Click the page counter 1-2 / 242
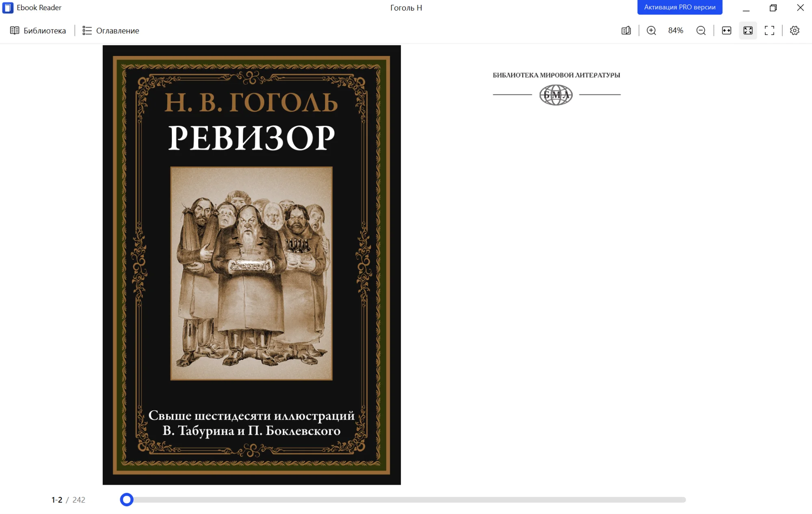Image resolution: width=812 pixels, height=514 pixels. pos(68,500)
